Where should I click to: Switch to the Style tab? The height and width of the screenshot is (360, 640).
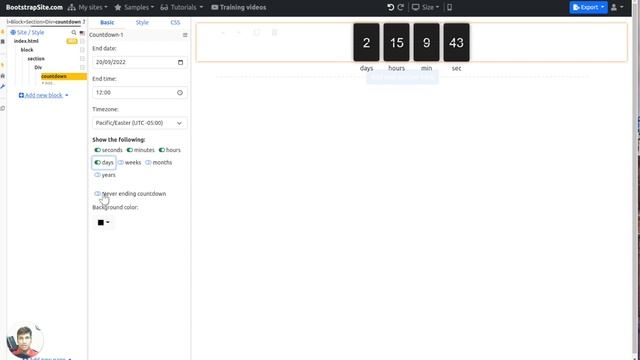pyautogui.click(x=142, y=22)
